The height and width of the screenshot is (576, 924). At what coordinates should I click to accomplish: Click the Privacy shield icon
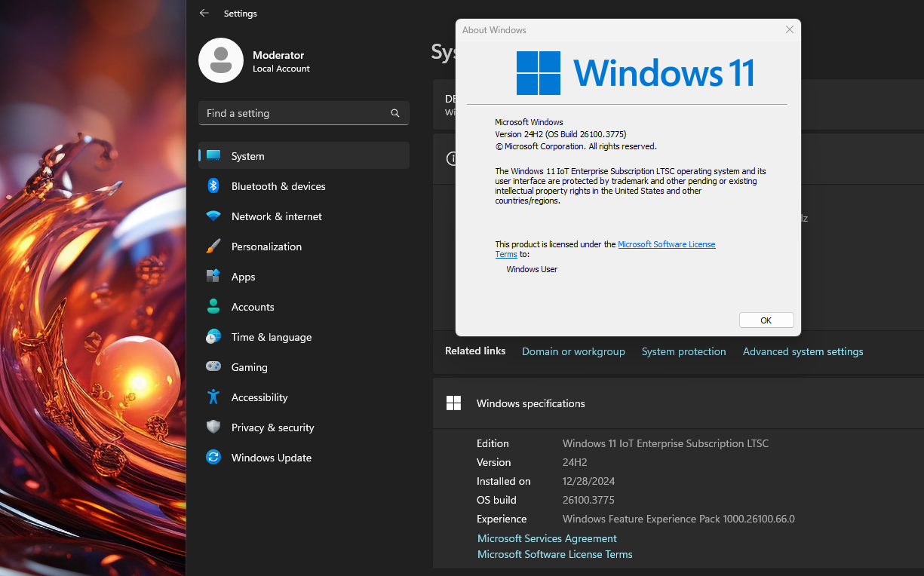coord(213,427)
